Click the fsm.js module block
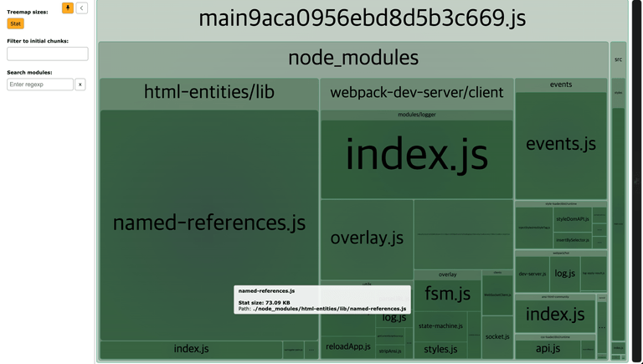Viewport: 643px width, 364px height. point(447,295)
